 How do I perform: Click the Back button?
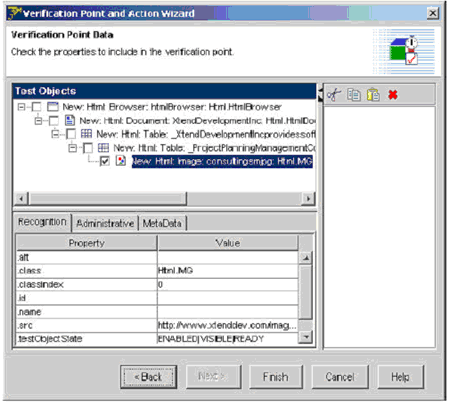(x=148, y=377)
